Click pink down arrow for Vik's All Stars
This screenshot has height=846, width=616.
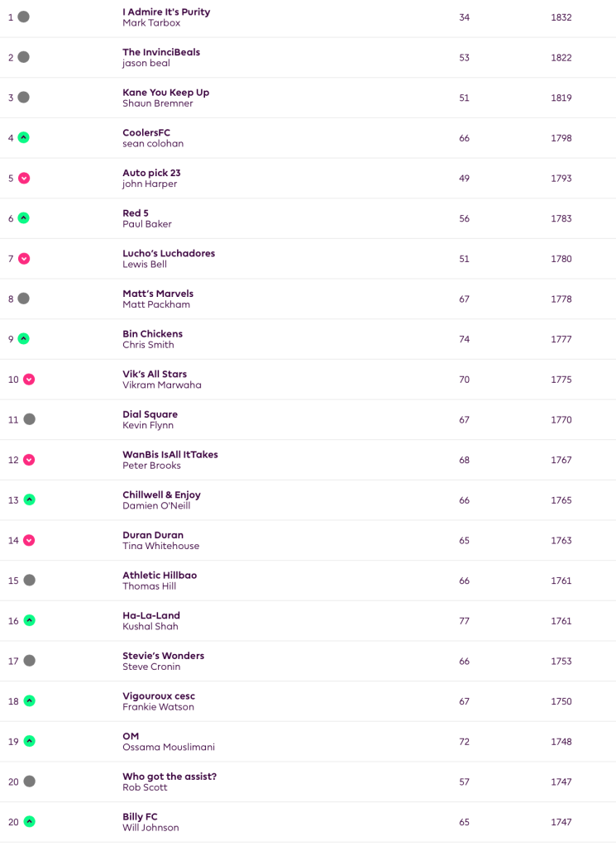tap(29, 379)
